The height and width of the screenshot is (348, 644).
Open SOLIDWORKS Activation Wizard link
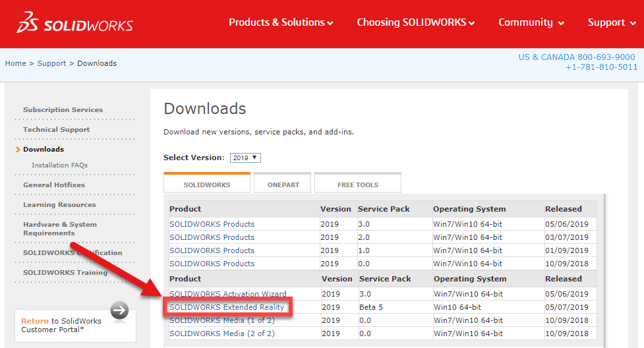pyautogui.click(x=228, y=294)
